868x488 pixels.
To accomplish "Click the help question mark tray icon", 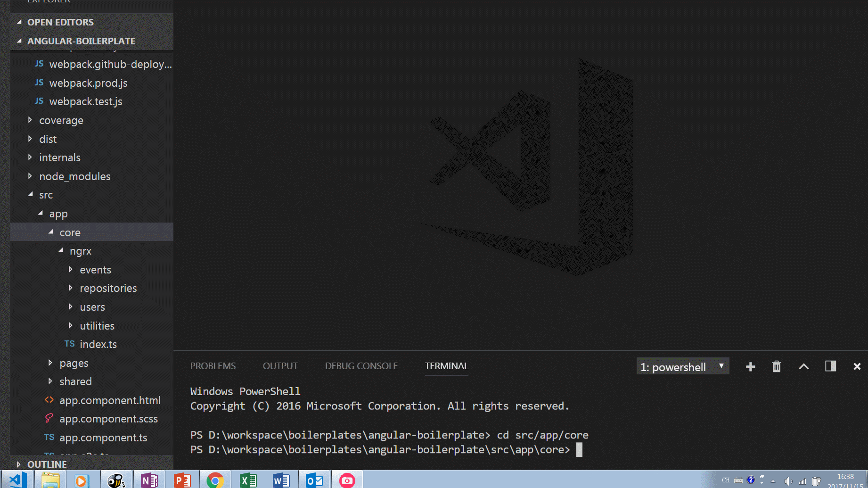I will point(751,480).
